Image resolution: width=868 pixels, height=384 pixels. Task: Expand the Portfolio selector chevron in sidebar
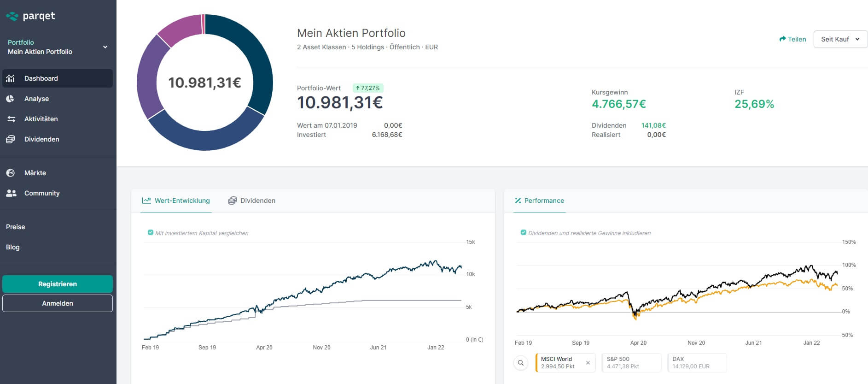[105, 47]
